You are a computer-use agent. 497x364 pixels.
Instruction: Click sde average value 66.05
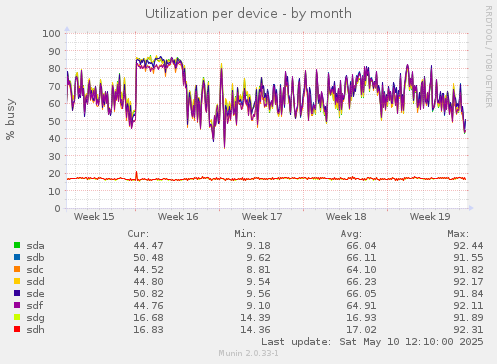coord(361,294)
